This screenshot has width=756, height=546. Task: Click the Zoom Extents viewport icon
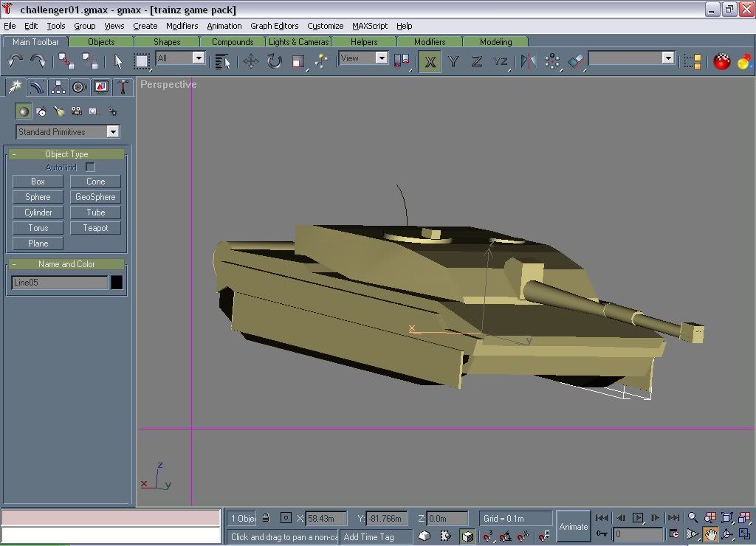click(x=726, y=517)
